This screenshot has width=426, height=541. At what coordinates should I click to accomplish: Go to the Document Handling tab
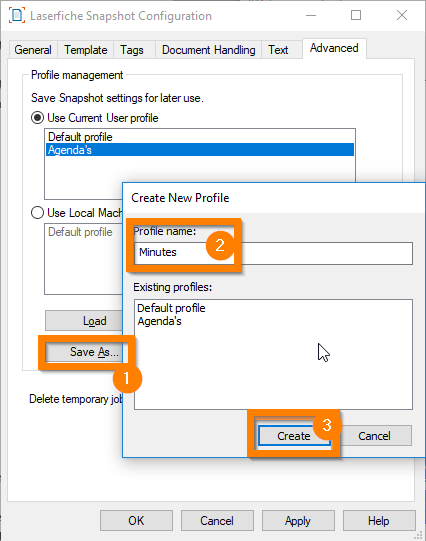tap(208, 50)
